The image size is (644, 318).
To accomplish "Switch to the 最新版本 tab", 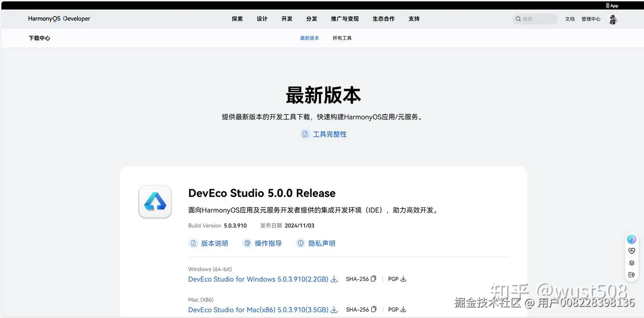I will [x=309, y=38].
